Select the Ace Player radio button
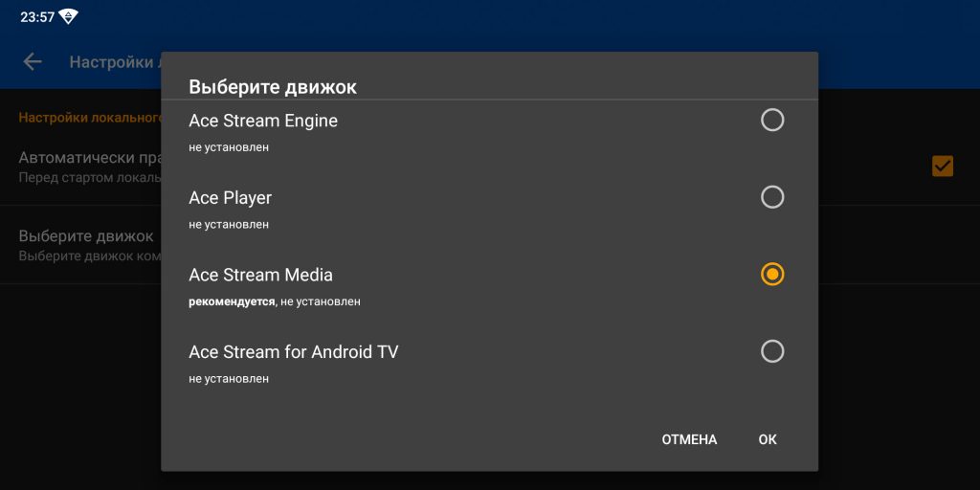The image size is (980, 490). click(772, 197)
